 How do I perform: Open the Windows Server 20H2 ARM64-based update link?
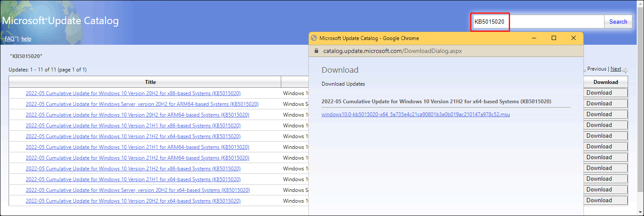pyautogui.click(x=142, y=104)
